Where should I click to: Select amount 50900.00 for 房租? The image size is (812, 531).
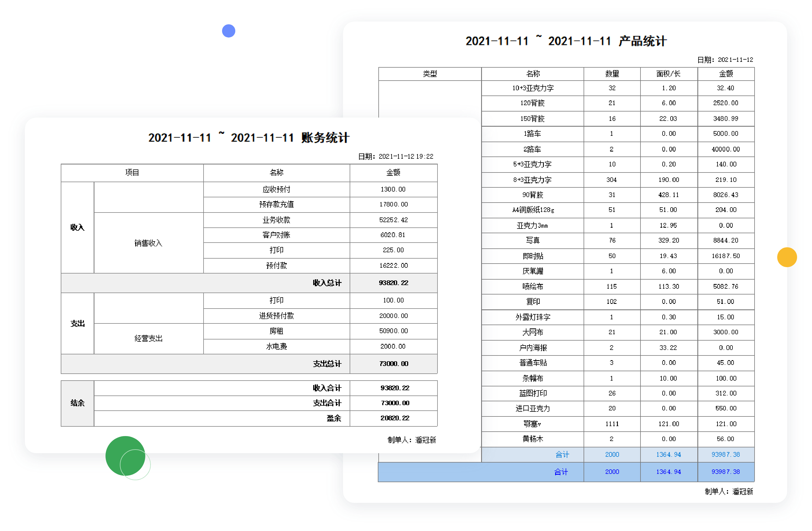pyautogui.click(x=393, y=331)
